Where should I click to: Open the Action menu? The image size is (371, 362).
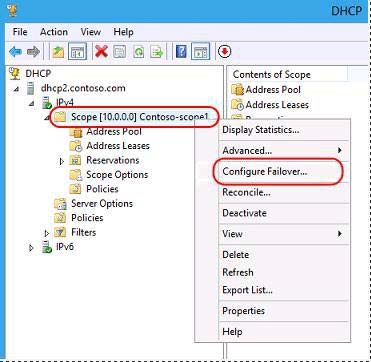pos(54,32)
